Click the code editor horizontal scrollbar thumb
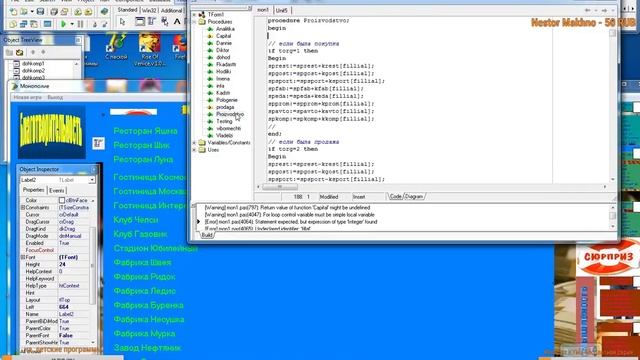Image resolution: width=640 pixels, height=360 pixels. click(x=280, y=187)
